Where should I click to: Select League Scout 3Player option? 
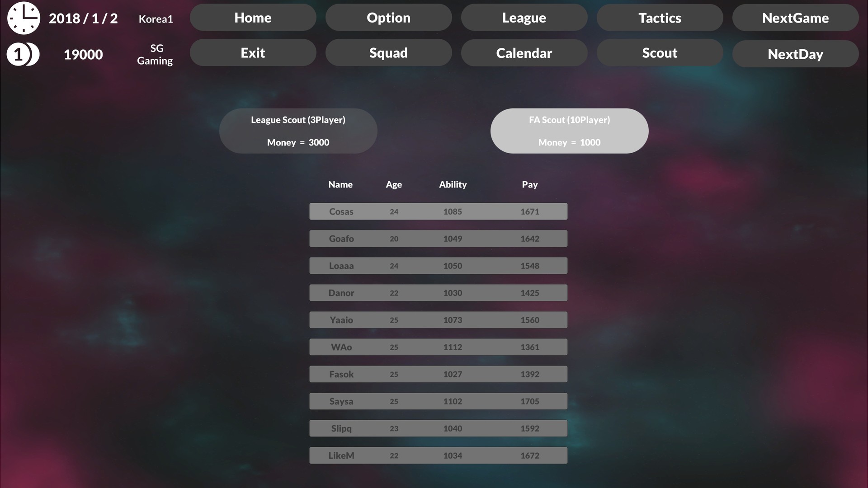point(298,131)
